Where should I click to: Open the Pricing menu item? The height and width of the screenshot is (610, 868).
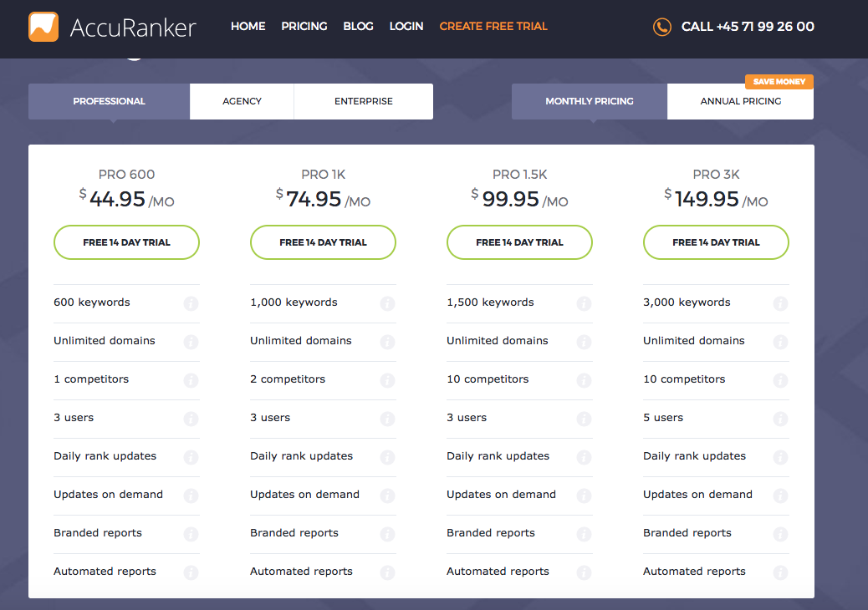[304, 27]
